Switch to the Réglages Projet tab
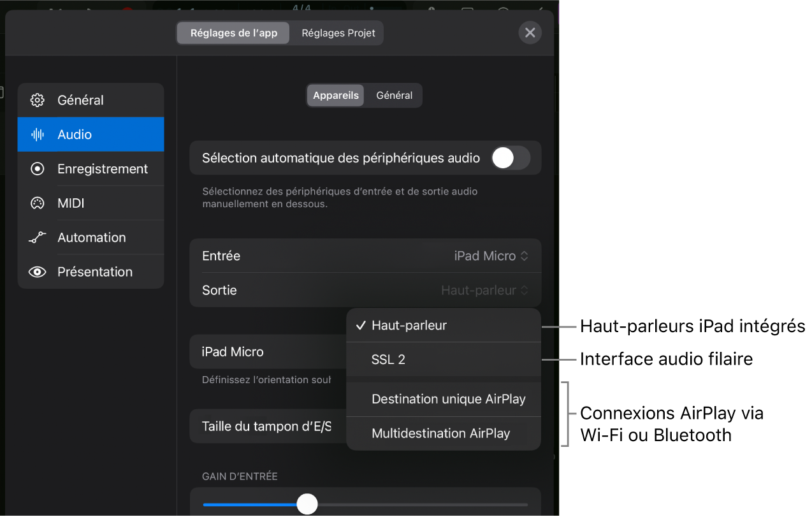The height and width of the screenshot is (517, 812). pyautogui.click(x=337, y=33)
